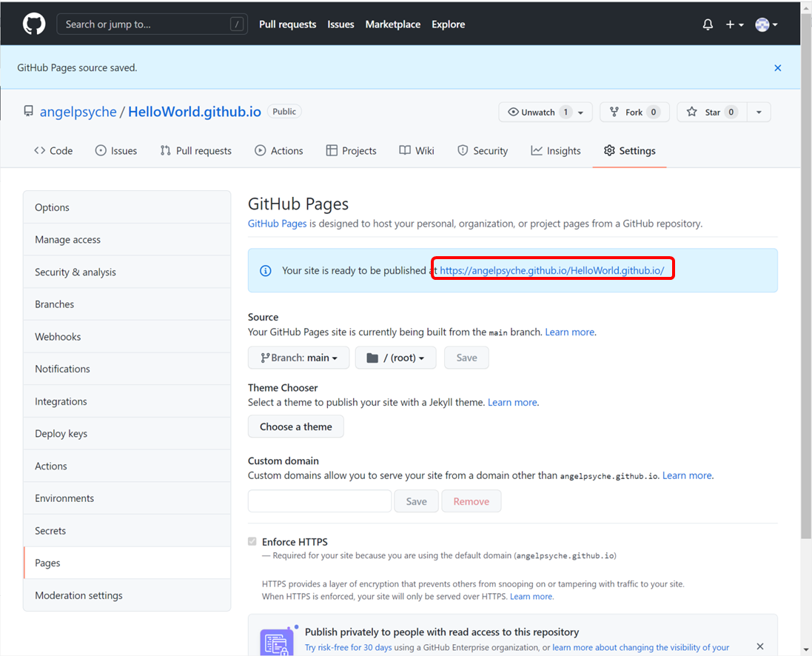Select Options in settings sidebar
The width and height of the screenshot is (812, 656).
tap(127, 207)
